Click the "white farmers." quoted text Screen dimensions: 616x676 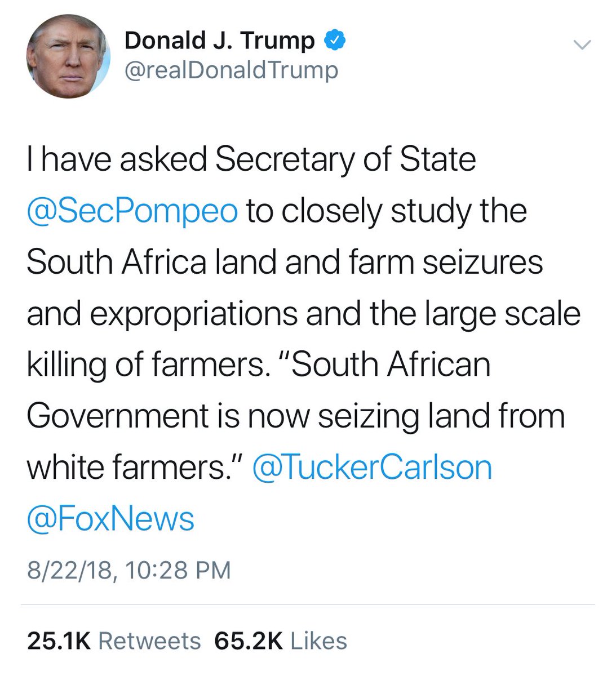click(135, 467)
